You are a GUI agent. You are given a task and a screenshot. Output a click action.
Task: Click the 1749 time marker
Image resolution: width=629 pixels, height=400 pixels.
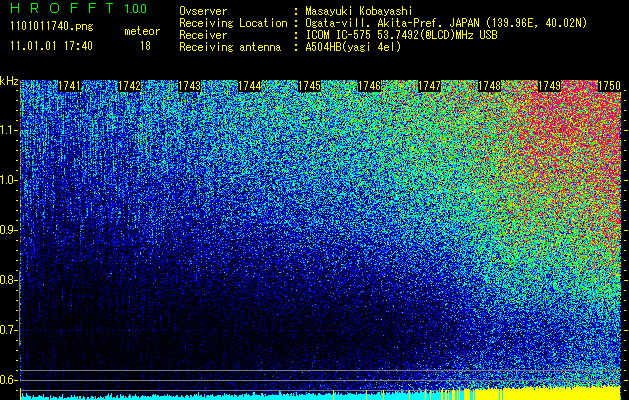tap(550, 86)
